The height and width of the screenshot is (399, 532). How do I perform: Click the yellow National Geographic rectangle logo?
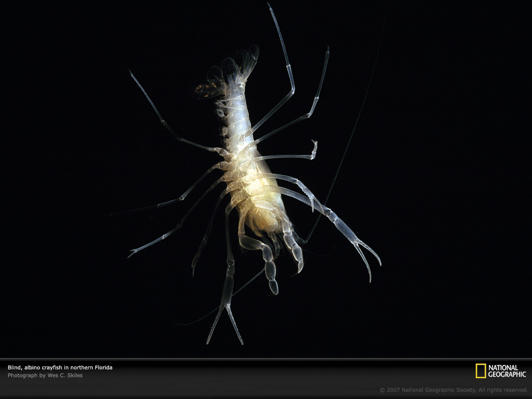point(481,371)
